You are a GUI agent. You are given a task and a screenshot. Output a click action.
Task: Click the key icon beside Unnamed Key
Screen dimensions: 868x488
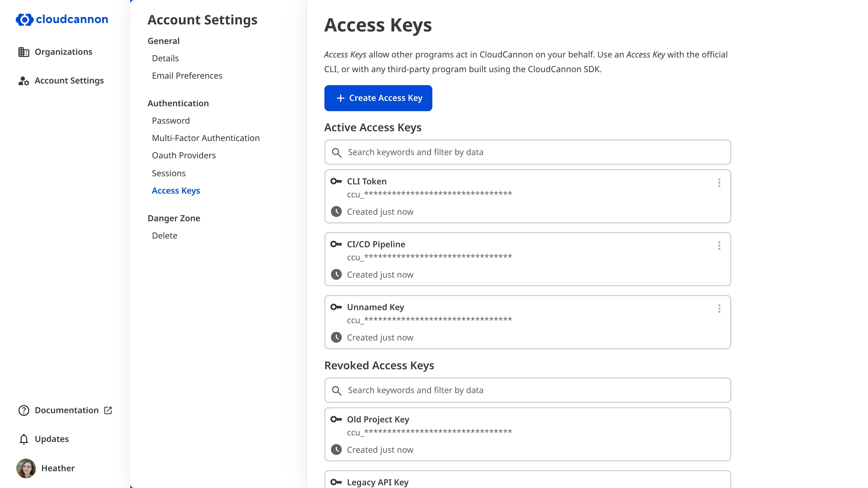(x=336, y=307)
